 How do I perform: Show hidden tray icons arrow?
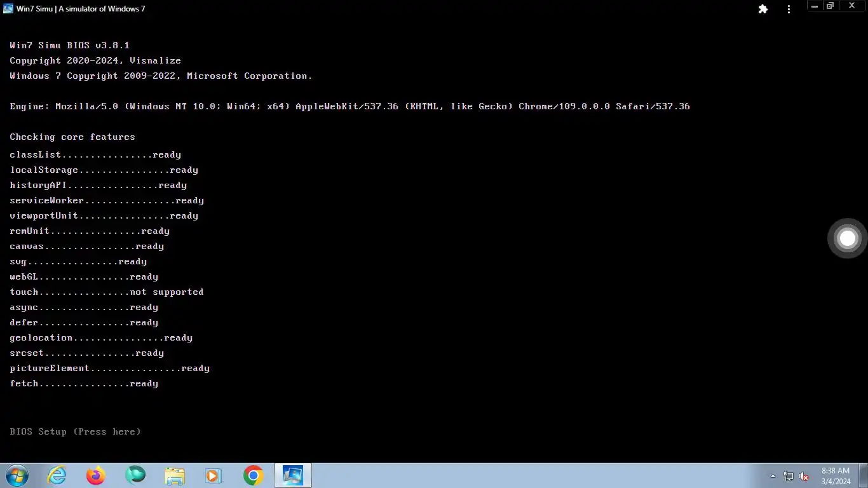pyautogui.click(x=773, y=476)
